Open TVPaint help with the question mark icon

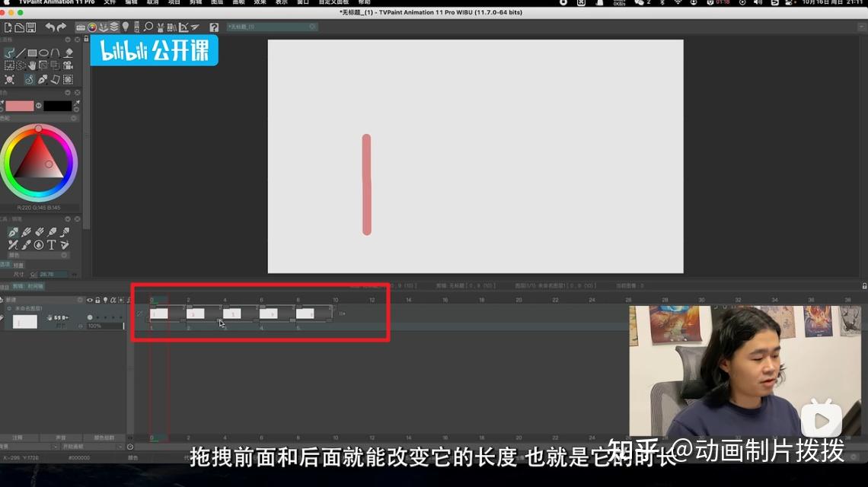coord(215,27)
